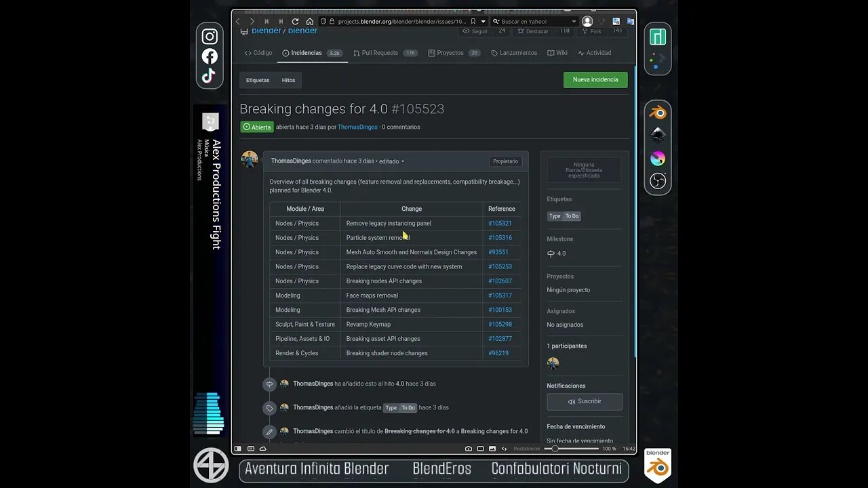Click the rewind navigation button
The height and width of the screenshot is (488, 868).
[267, 22]
